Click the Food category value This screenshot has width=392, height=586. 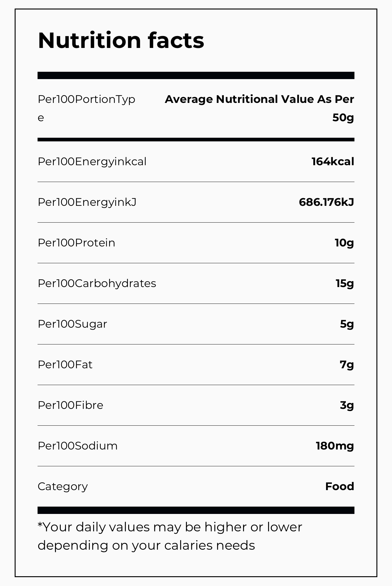339,486
